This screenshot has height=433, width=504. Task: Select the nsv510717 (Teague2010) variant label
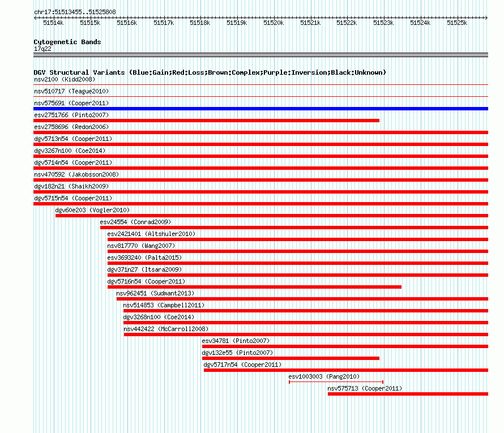71,91
